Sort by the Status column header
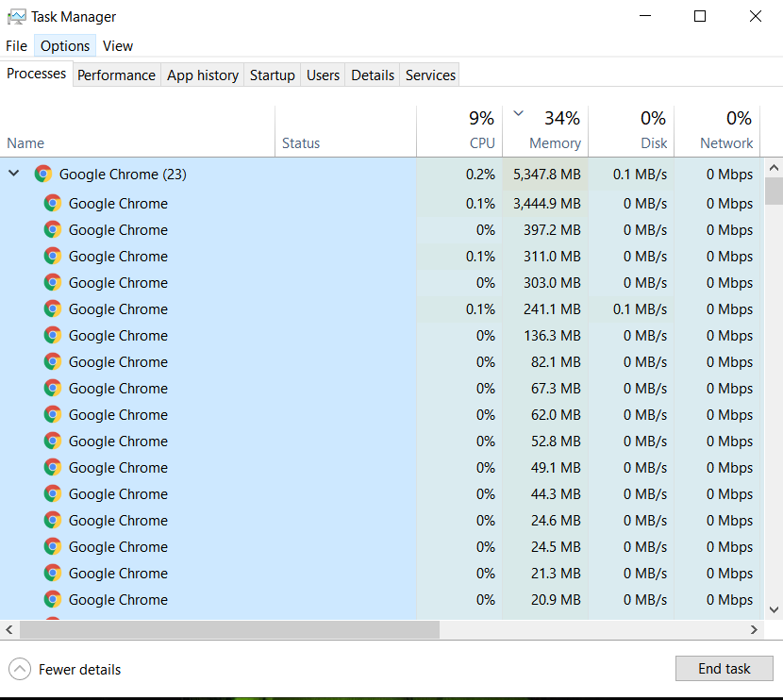 pos(345,132)
